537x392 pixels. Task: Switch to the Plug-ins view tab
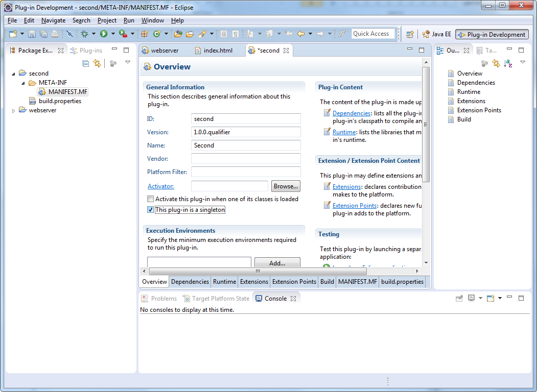pyautogui.click(x=87, y=51)
